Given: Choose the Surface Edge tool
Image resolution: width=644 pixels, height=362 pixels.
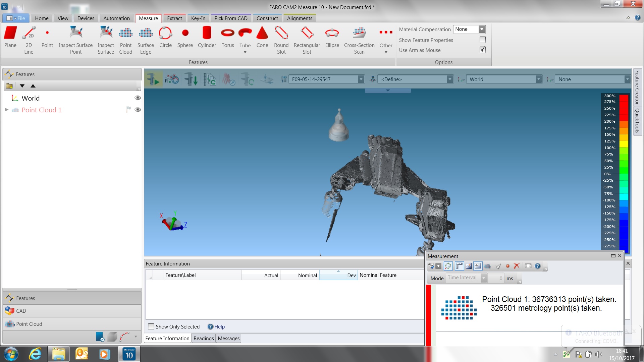Looking at the screenshot, I should pyautogui.click(x=146, y=40).
